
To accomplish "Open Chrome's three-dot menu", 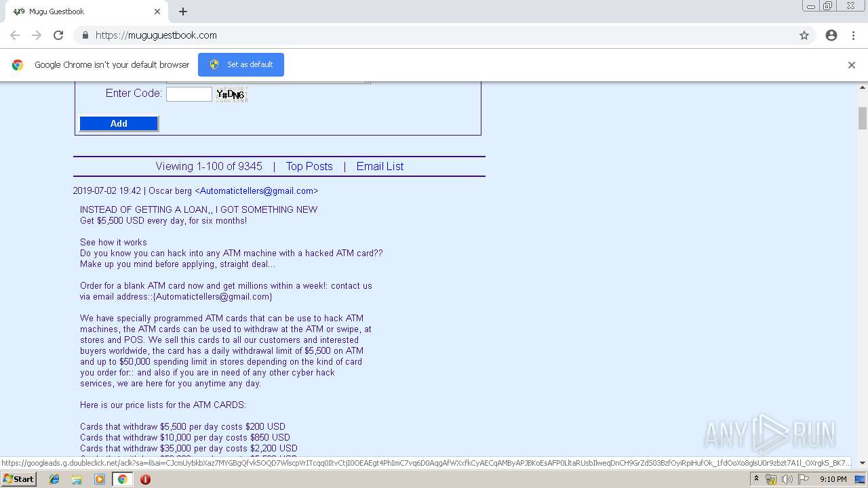I will [853, 35].
